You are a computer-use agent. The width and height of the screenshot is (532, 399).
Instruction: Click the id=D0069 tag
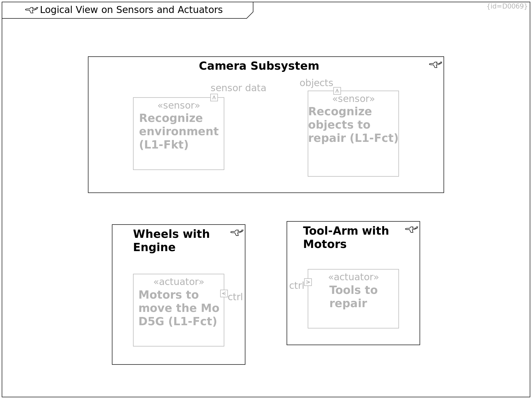pos(507,6)
